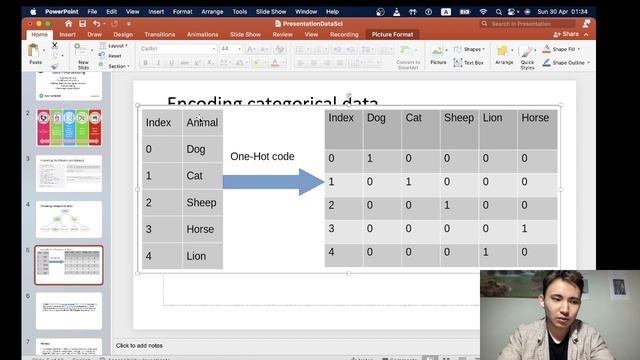Select slide 3 thumbnail
640x360 pixels.
(69, 173)
